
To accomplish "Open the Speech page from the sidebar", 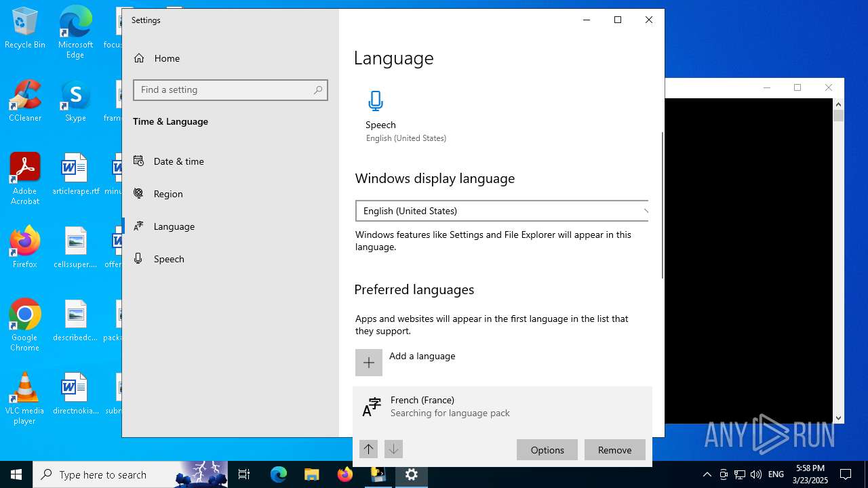I will [x=231, y=259].
